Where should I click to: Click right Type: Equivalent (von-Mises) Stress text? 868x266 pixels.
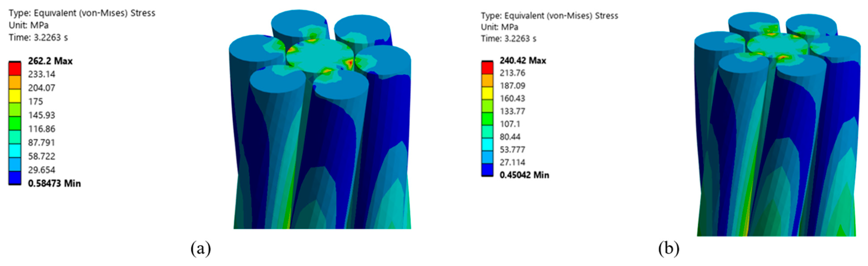(x=549, y=16)
